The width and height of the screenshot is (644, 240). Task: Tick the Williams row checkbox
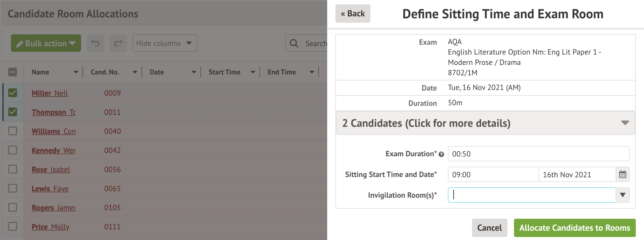pos(13,131)
